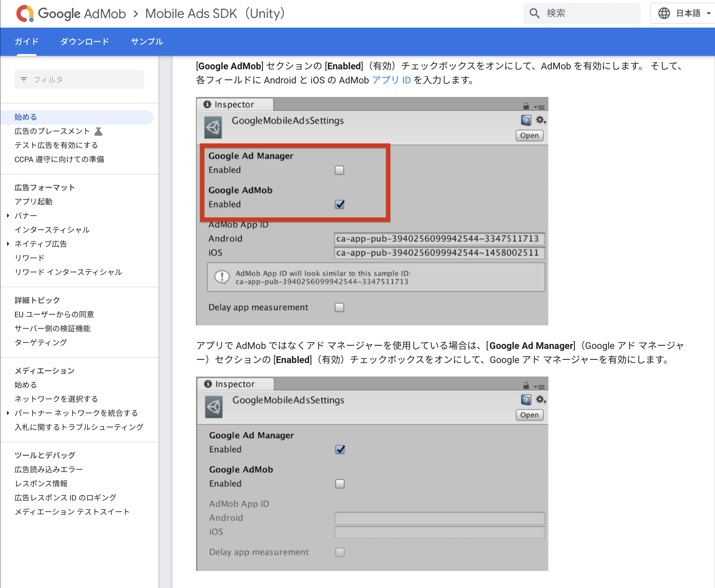Open 広告のプレースメント sidebar page
Screen dimensions: 715x588
52,131
